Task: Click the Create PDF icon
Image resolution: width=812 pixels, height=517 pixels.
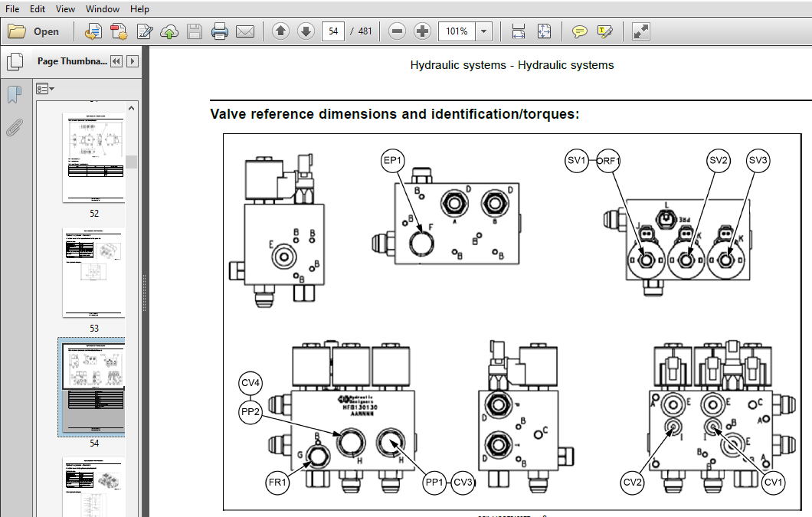Action: coord(93,31)
